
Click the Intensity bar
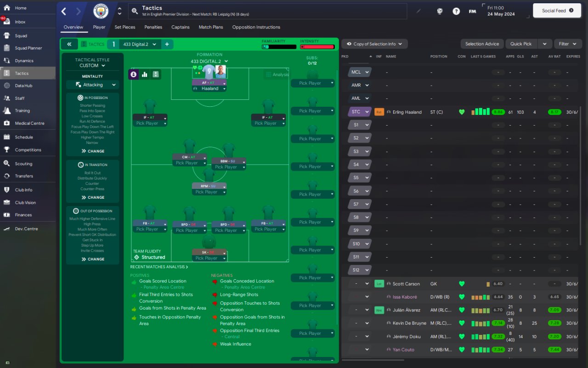pos(317,47)
